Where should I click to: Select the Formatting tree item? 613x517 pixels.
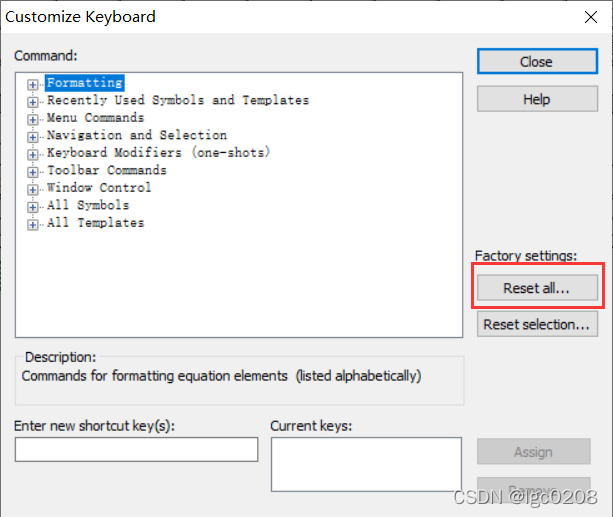(85, 83)
